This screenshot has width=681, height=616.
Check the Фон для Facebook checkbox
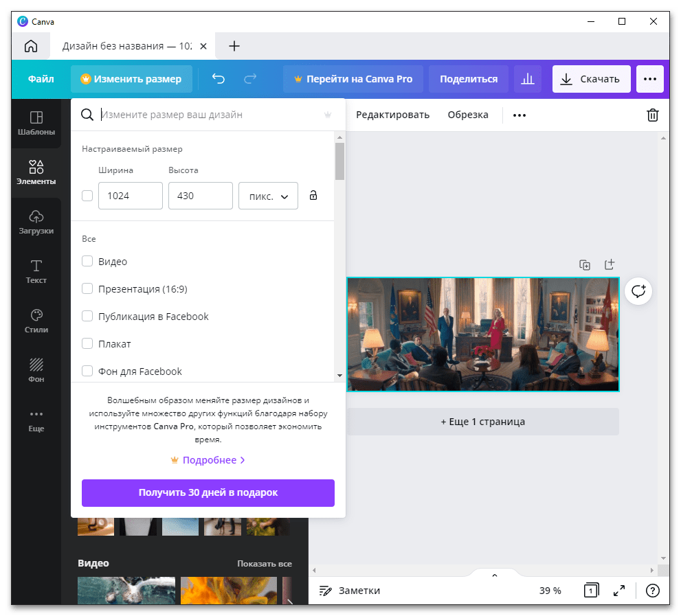tap(87, 371)
